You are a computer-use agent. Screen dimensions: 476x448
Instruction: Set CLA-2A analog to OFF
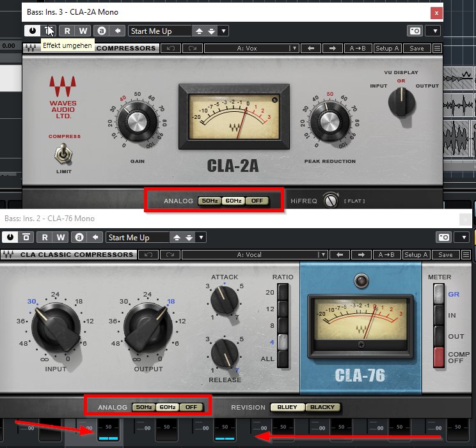pyautogui.click(x=257, y=201)
